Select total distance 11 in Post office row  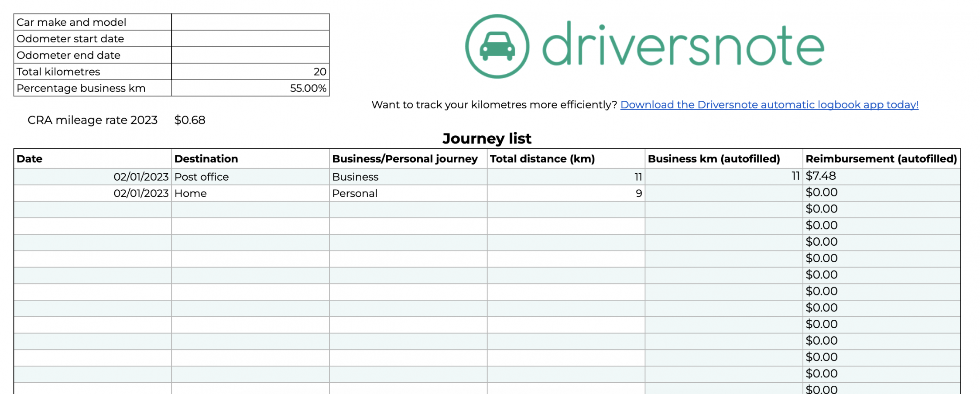point(566,177)
